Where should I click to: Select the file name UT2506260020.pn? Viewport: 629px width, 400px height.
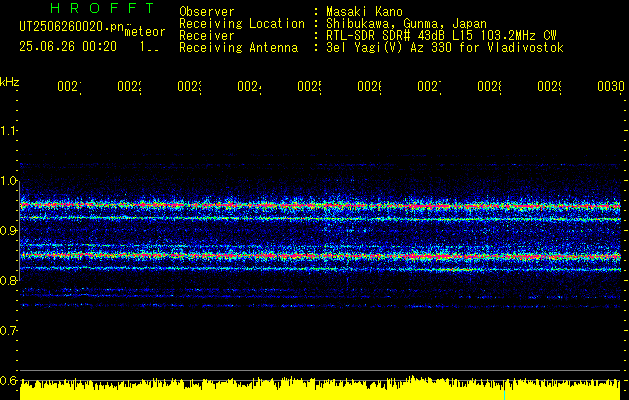click(71, 26)
